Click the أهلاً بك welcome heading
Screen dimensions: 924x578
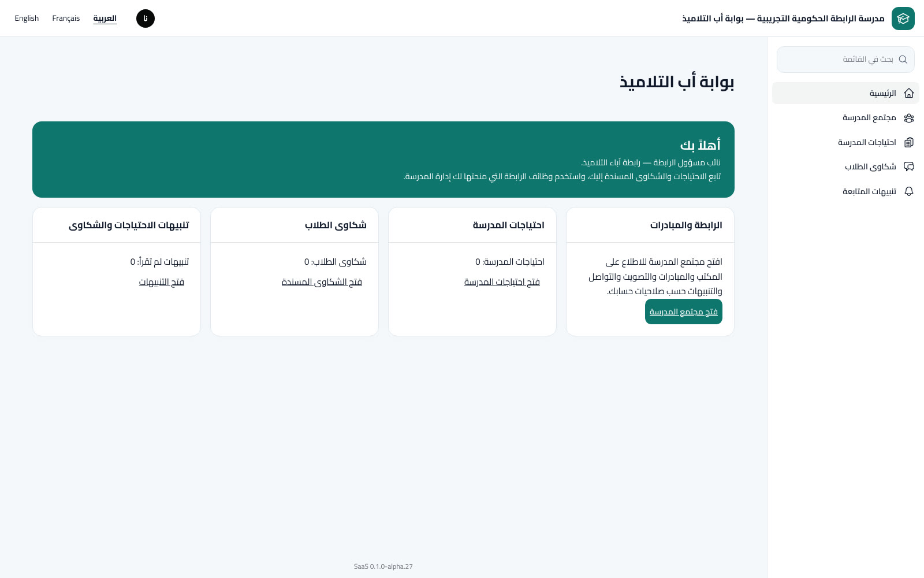(x=701, y=145)
